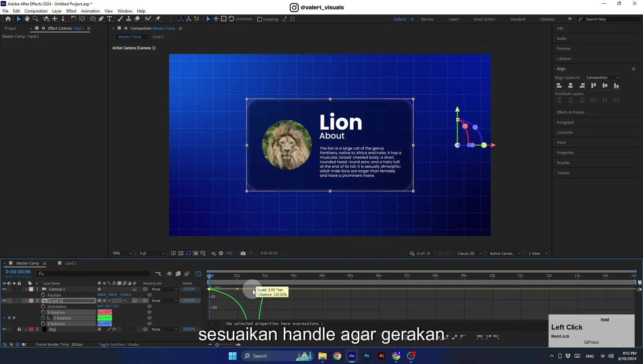Select the Type (text) tool
The width and height of the screenshot is (643, 364).
pos(110,19)
